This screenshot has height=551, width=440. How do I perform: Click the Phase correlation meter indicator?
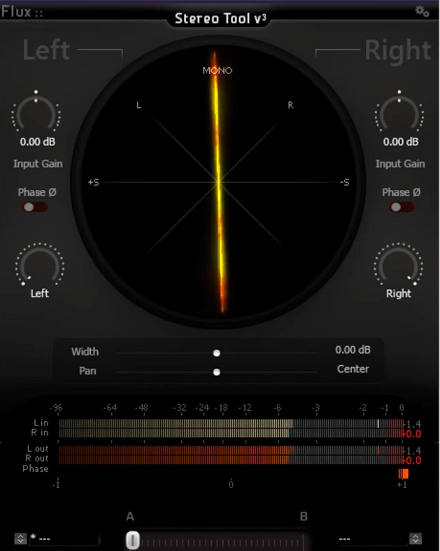[x=403, y=474]
